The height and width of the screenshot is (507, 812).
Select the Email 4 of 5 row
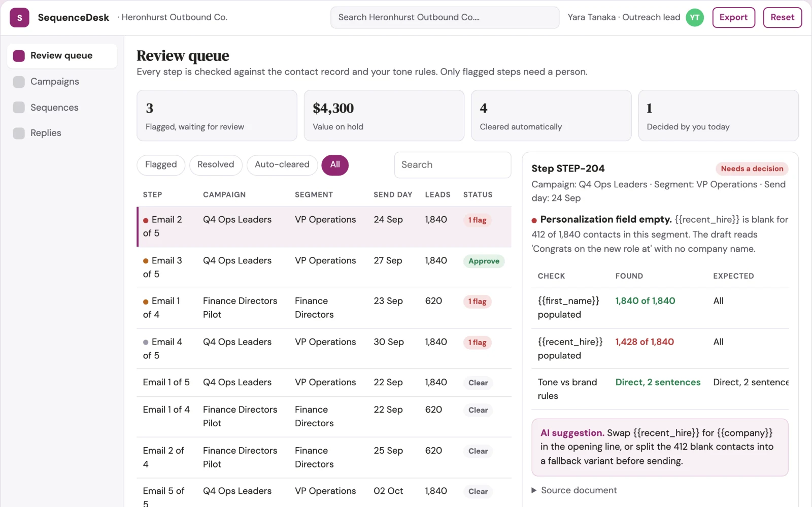tap(324, 349)
